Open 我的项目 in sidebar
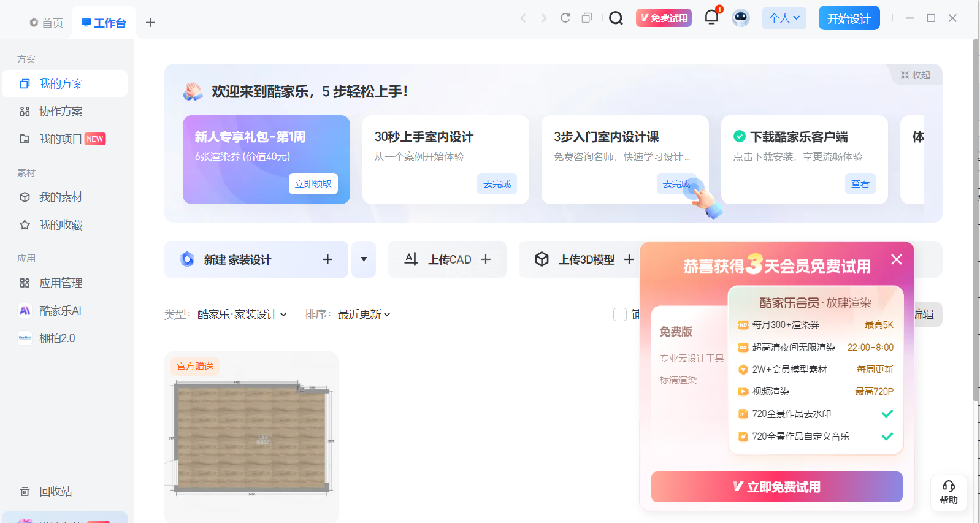 coord(65,139)
